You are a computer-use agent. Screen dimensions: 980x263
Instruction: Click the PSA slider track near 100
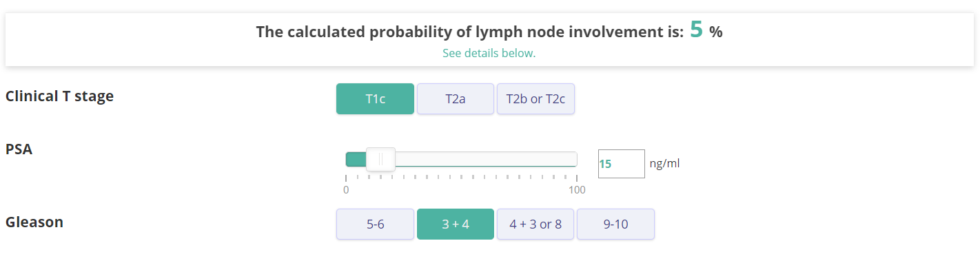coord(569,159)
